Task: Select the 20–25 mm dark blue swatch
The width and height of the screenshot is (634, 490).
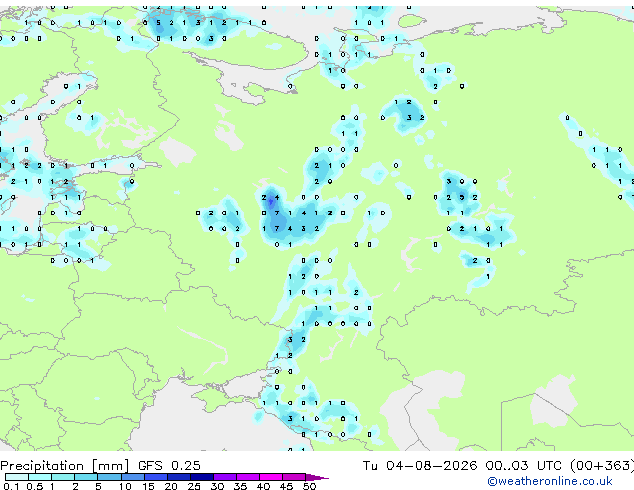Action: pos(179,477)
